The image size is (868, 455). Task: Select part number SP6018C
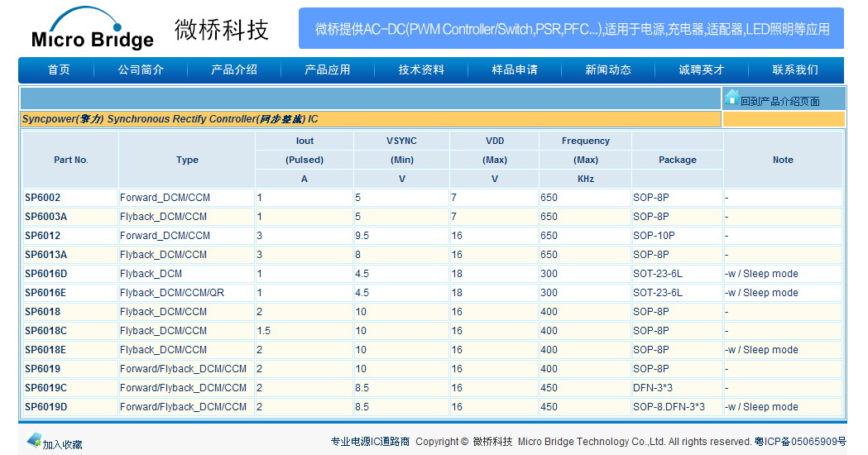[46, 330]
